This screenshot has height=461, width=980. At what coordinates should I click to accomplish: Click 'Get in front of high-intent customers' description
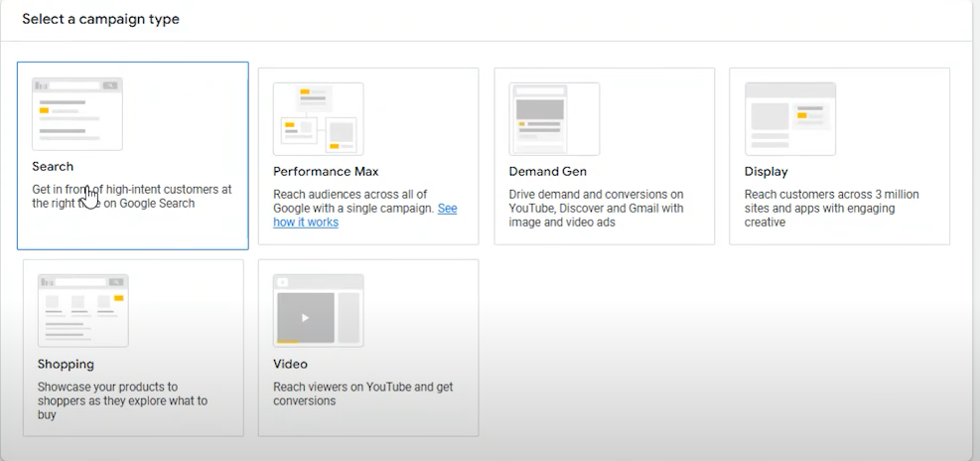132,196
